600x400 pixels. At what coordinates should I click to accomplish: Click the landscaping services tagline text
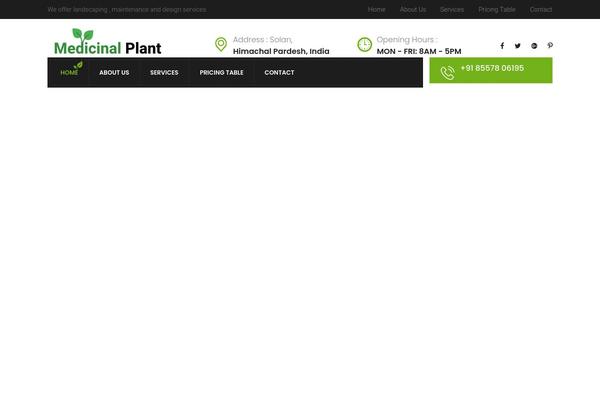(x=127, y=10)
